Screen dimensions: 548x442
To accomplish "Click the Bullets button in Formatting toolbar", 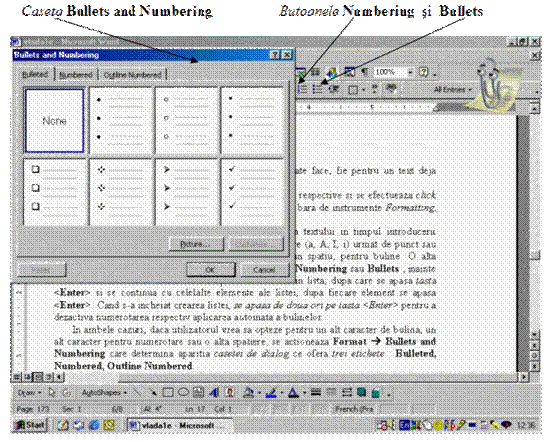I will click(x=317, y=90).
